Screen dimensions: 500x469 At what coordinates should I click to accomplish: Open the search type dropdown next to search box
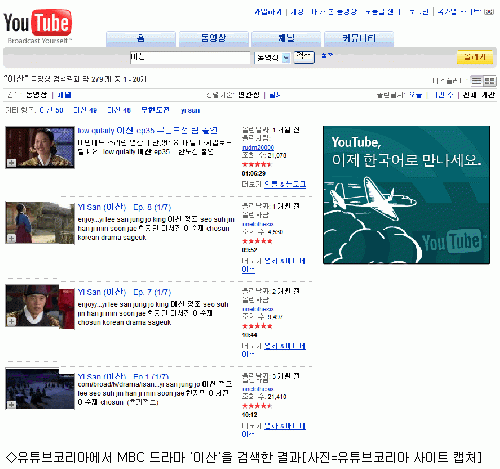(273, 58)
